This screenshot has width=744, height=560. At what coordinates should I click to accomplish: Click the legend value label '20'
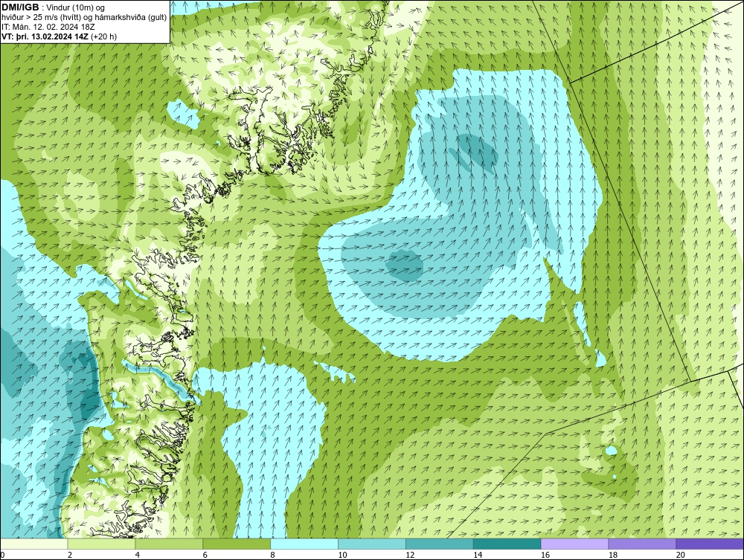point(681,555)
